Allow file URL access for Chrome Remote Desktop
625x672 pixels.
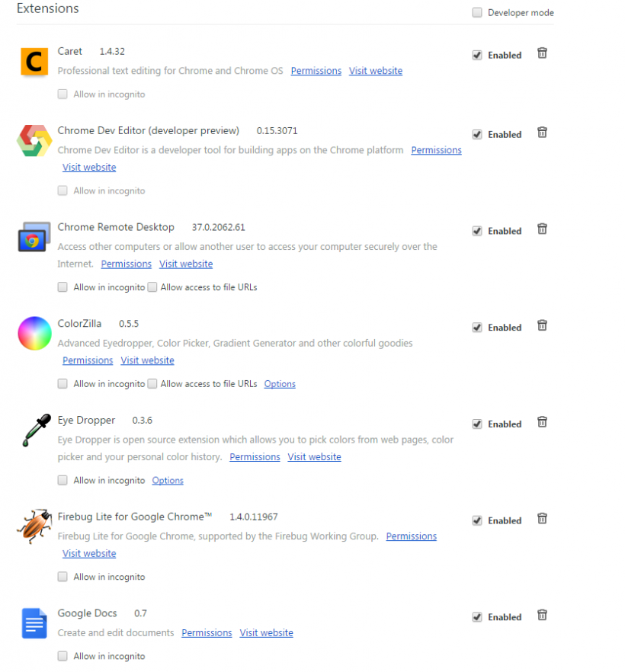tap(152, 287)
